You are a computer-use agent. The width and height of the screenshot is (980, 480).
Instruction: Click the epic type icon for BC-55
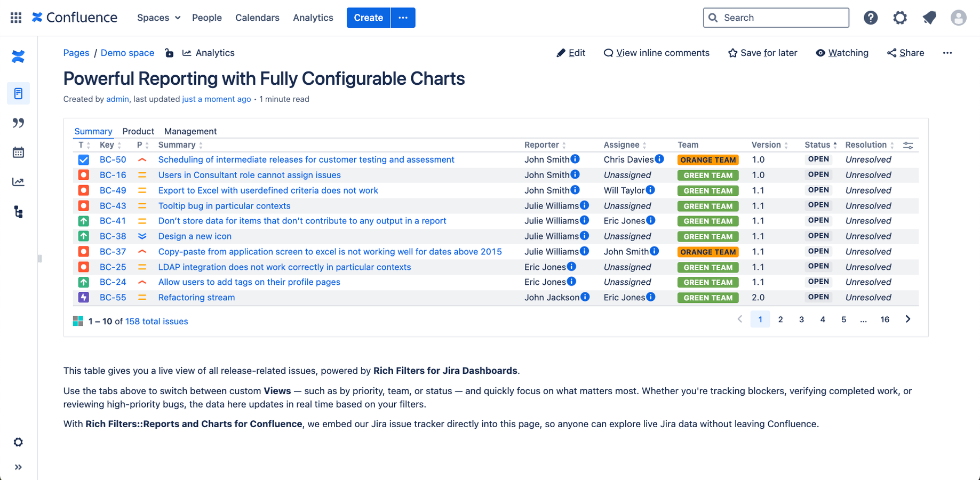click(x=84, y=298)
